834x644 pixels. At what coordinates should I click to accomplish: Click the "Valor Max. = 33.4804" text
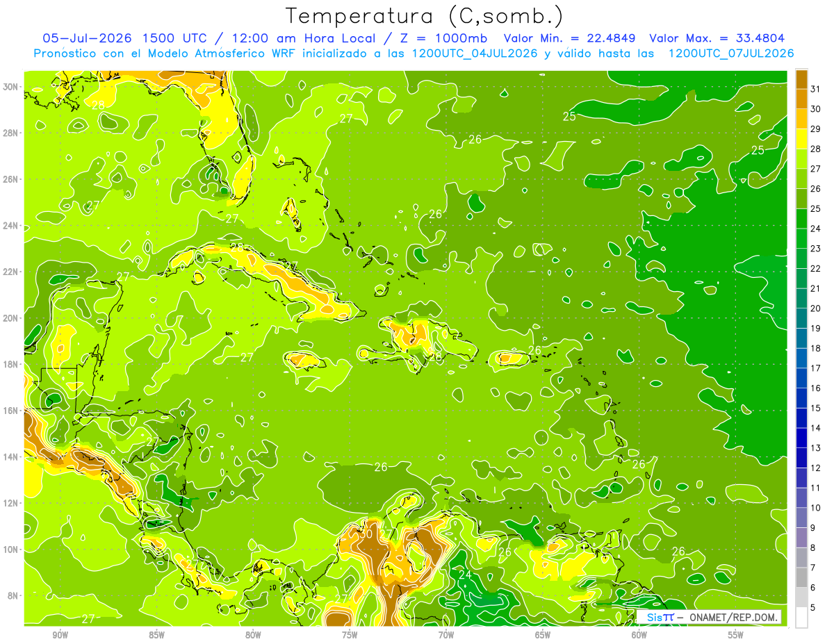point(717,38)
